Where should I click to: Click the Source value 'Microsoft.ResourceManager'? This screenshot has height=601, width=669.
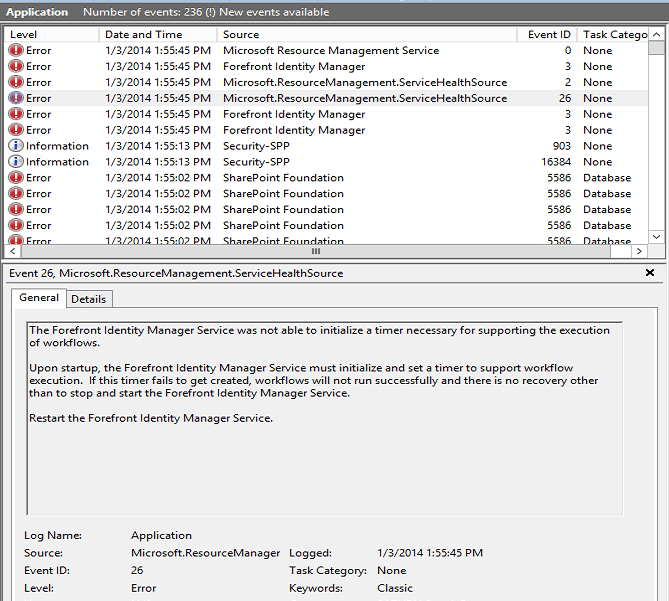pos(205,553)
